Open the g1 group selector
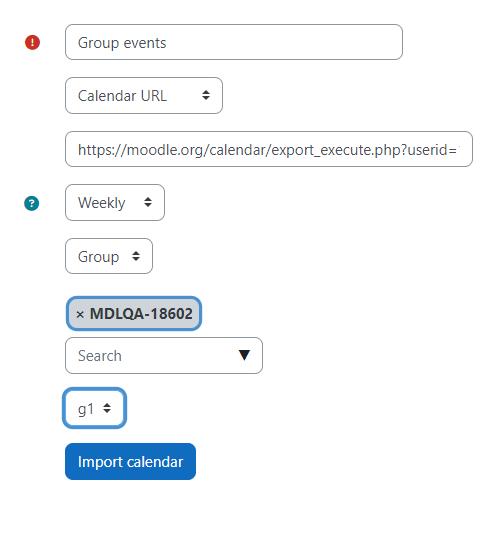The width and height of the screenshot is (487, 538). (x=94, y=408)
